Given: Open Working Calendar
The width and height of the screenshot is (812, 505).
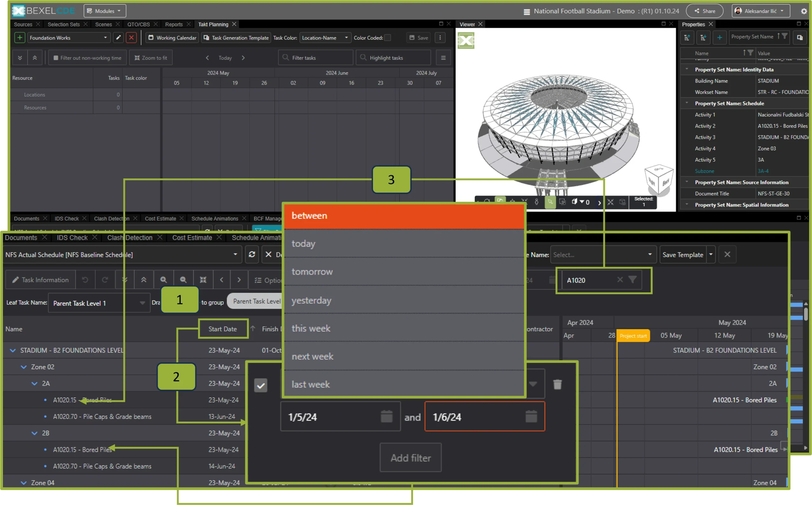Looking at the screenshot, I should click(173, 38).
